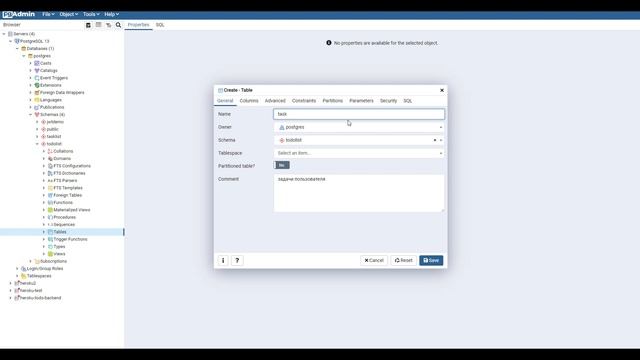The image size is (640, 360).
Task: Switch to the Advanced tab
Action: click(275, 101)
